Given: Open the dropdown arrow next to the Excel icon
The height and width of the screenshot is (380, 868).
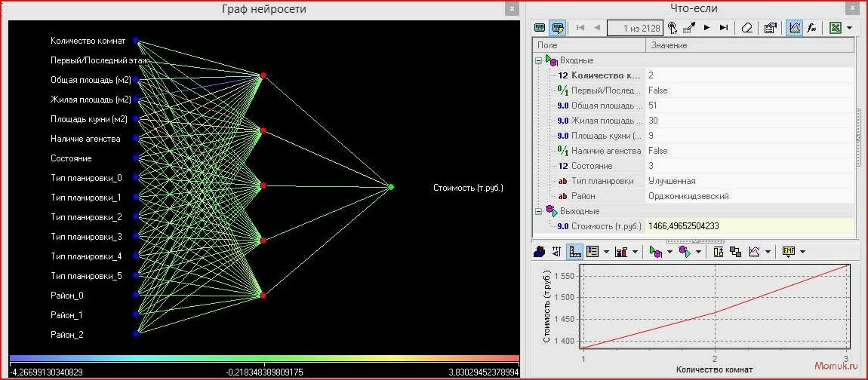Looking at the screenshot, I should coord(848,28).
